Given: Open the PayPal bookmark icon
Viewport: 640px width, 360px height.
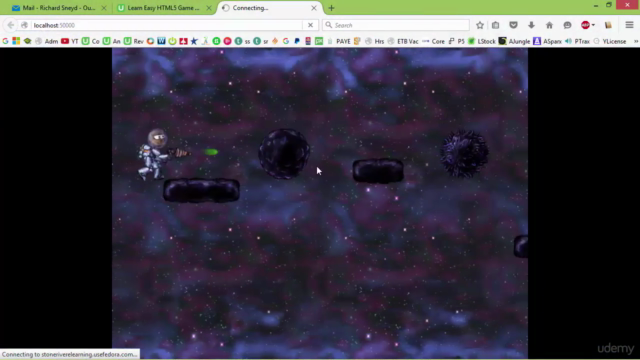Looking at the screenshot, I should pyautogui.click(x=297, y=41).
